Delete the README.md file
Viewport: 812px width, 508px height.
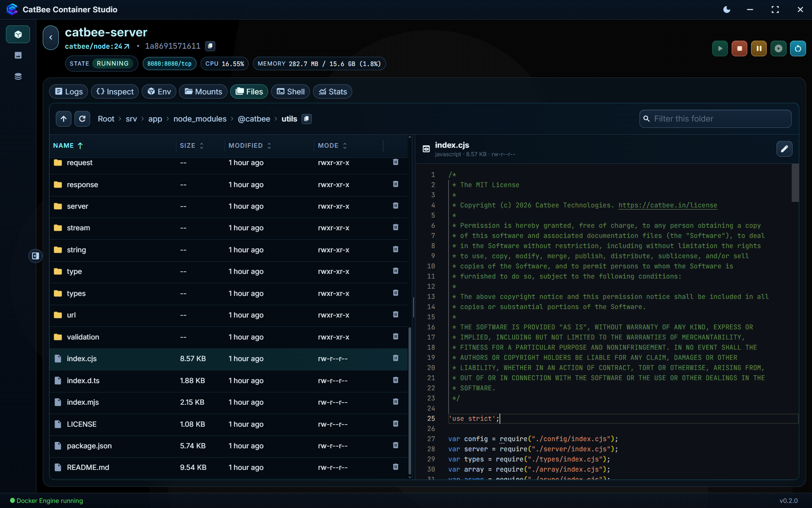pos(395,467)
